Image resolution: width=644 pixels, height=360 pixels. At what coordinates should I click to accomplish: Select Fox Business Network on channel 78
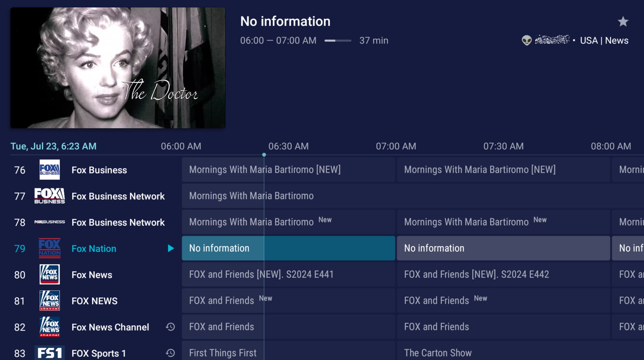tap(118, 222)
